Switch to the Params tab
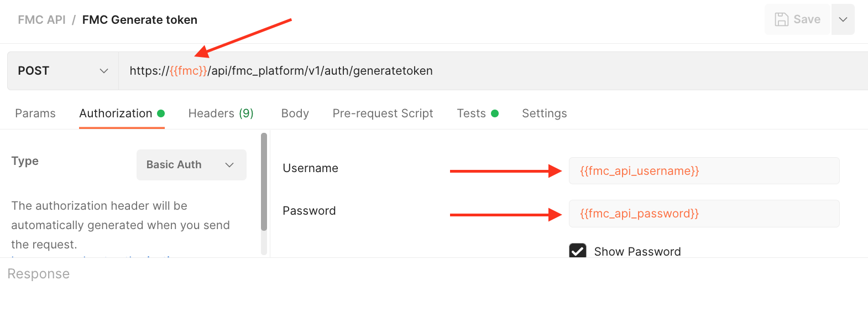 pyautogui.click(x=35, y=113)
